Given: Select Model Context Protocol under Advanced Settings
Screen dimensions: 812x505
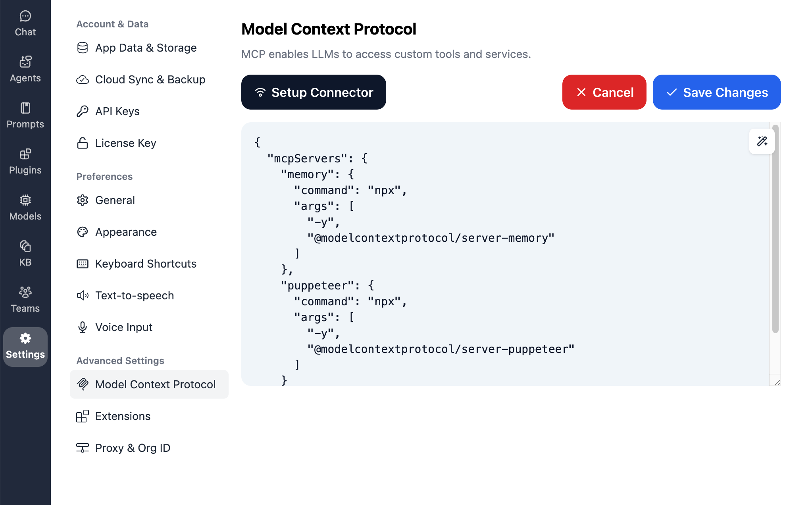Looking at the screenshot, I should pyautogui.click(x=155, y=384).
